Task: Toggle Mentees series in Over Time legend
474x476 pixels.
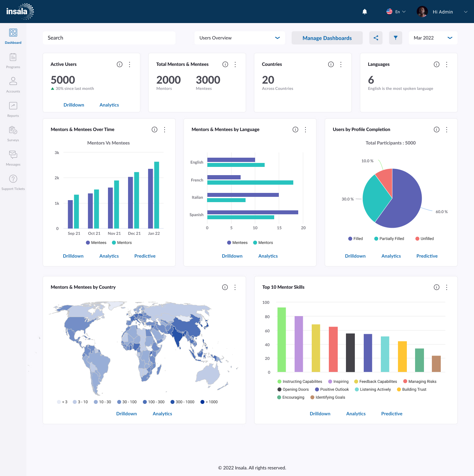Action: point(96,243)
